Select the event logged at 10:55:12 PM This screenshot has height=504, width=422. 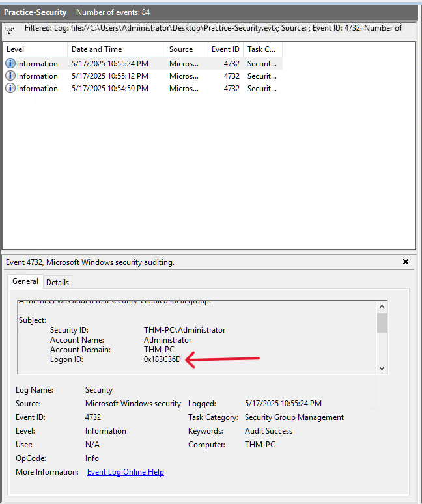pyautogui.click(x=109, y=76)
